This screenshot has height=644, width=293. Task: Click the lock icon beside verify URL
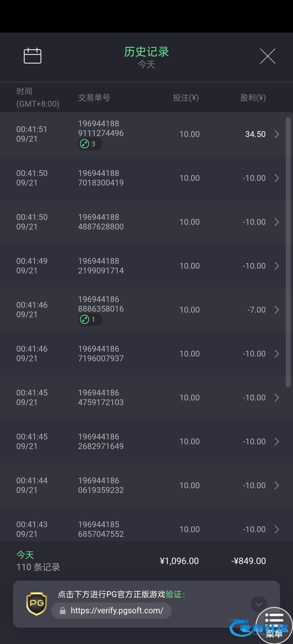[x=63, y=611]
